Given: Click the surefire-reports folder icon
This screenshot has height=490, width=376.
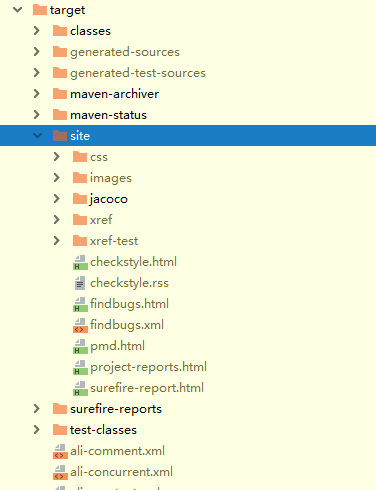Looking at the screenshot, I should coord(60,409).
